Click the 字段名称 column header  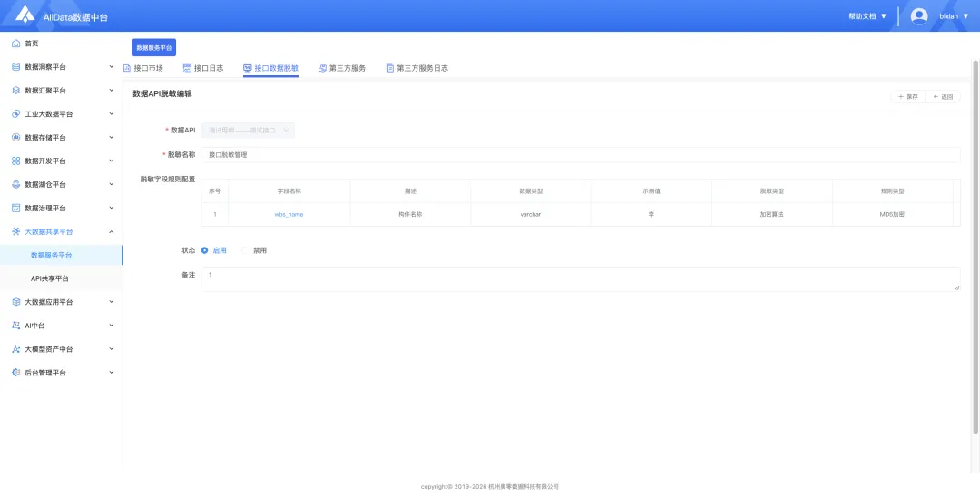coord(289,191)
